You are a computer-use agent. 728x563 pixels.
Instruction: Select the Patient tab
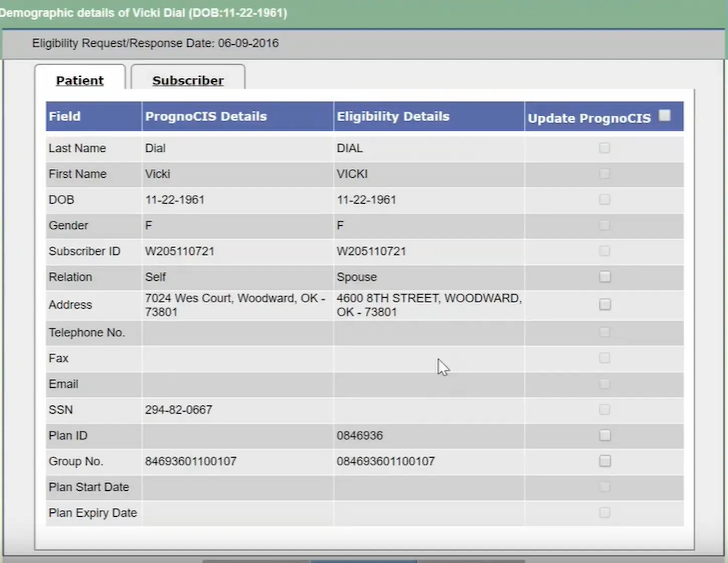click(79, 80)
